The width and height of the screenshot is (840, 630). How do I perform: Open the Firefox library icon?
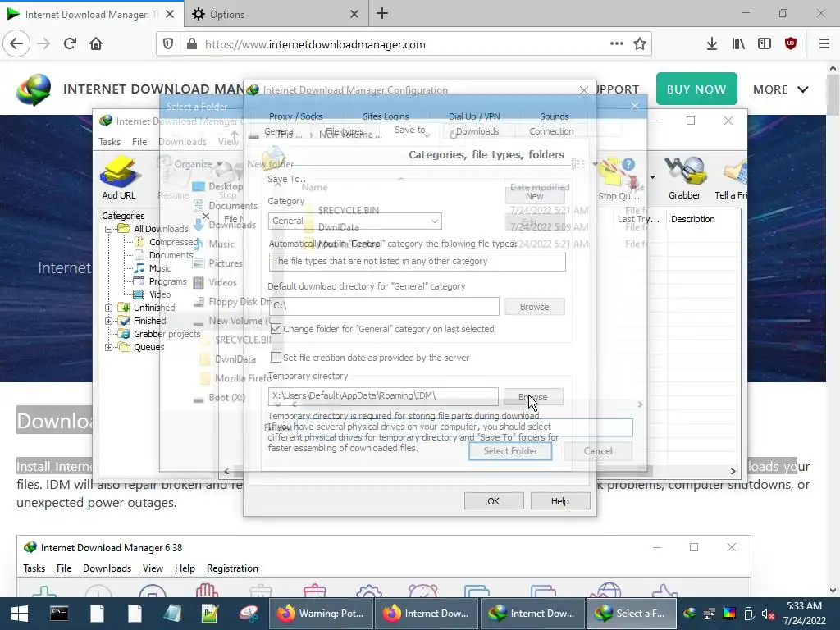click(x=738, y=44)
